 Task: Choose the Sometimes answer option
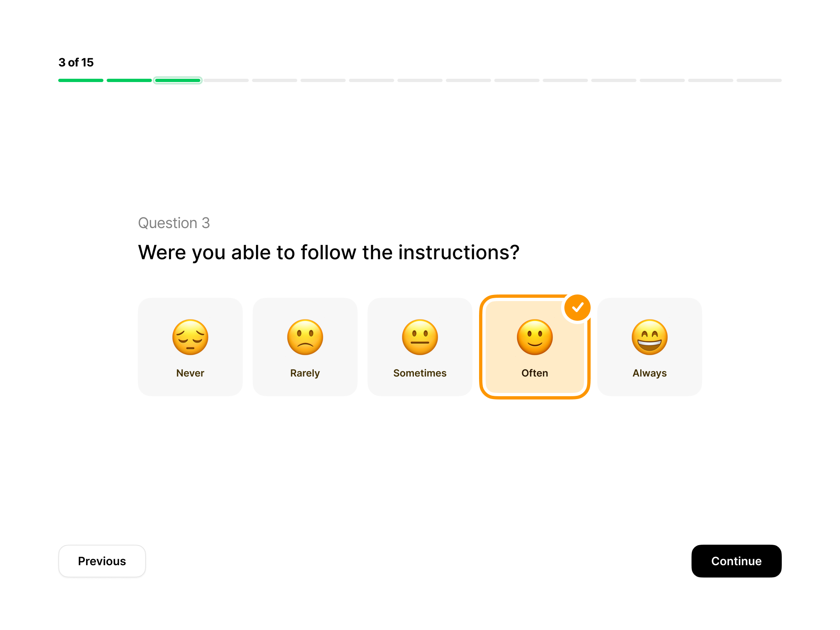click(x=420, y=347)
